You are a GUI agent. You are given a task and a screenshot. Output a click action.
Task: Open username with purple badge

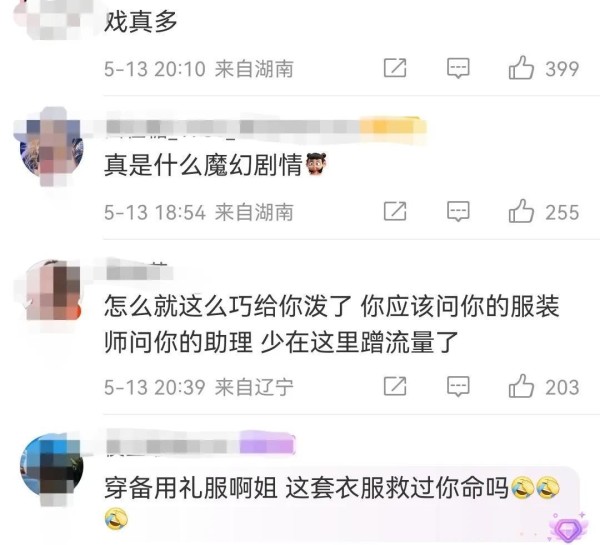200,443
